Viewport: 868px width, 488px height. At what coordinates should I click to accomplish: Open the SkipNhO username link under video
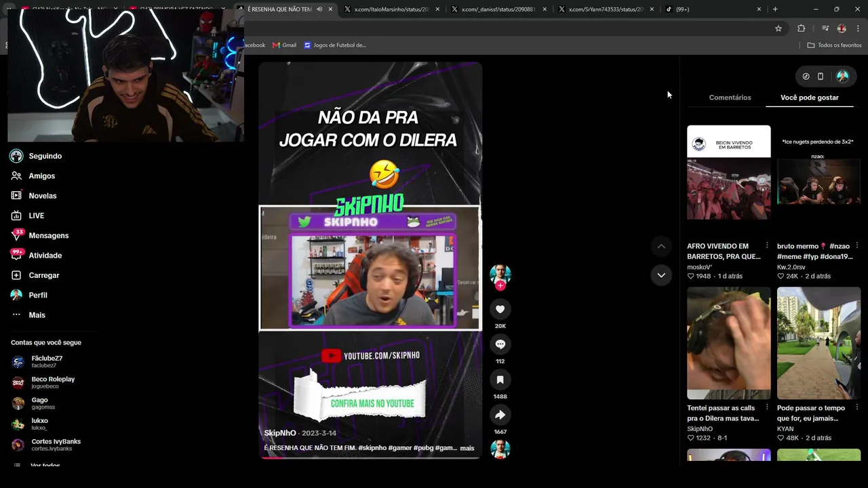[280, 433]
